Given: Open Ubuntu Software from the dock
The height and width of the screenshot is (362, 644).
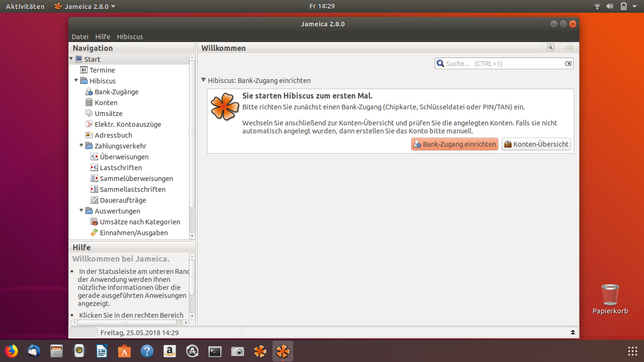Looking at the screenshot, I should pyautogui.click(x=124, y=351).
